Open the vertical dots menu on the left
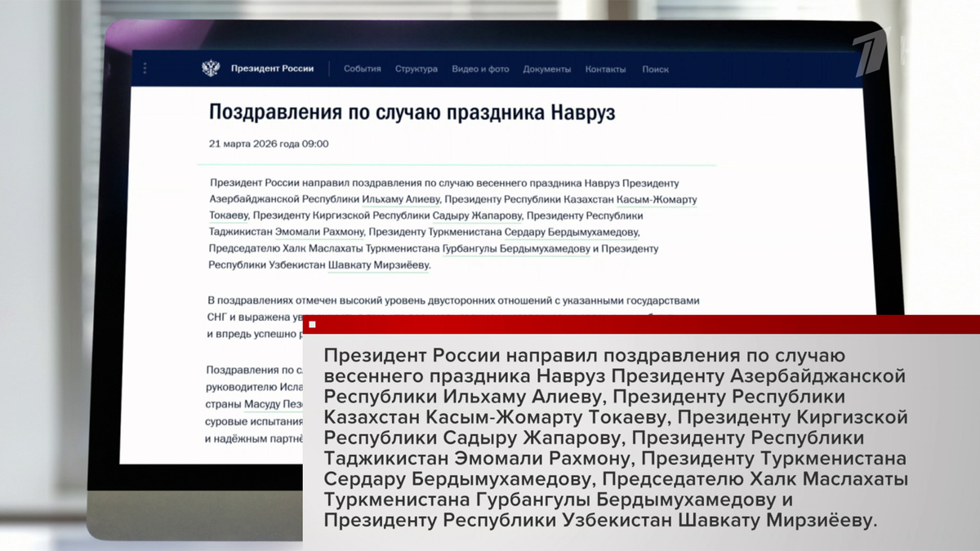 tap(145, 68)
